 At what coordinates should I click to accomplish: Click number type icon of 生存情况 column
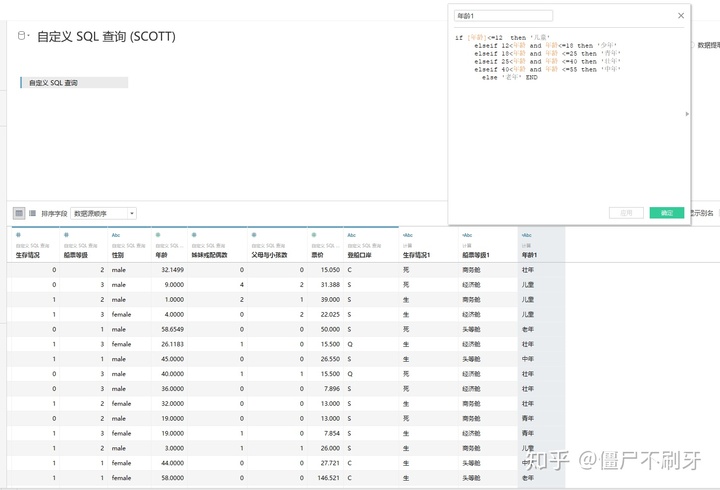click(x=18, y=235)
